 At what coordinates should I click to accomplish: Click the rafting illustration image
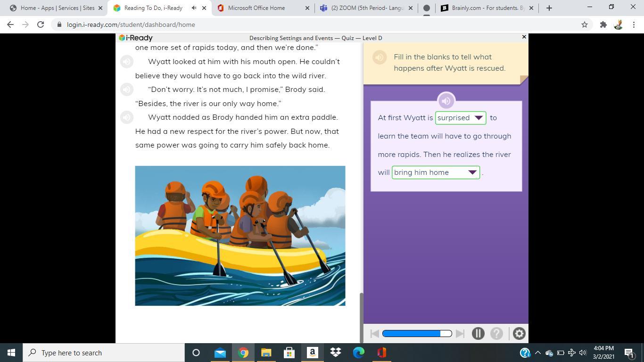(x=240, y=236)
